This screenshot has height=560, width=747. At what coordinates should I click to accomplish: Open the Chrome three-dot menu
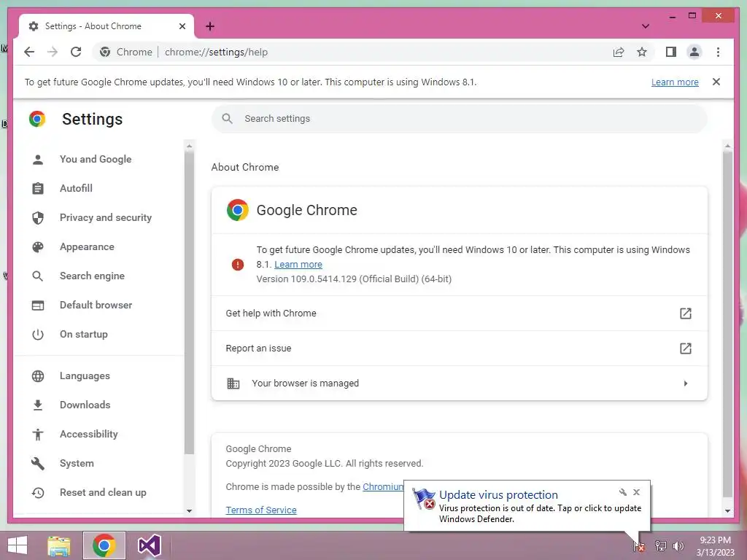pos(718,52)
